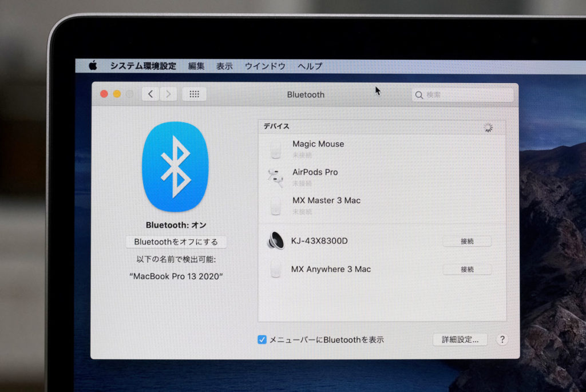Image resolution: width=586 pixels, height=392 pixels.
Task: Select the MX Anywhere 3 Mac icon
Action: click(x=276, y=269)
